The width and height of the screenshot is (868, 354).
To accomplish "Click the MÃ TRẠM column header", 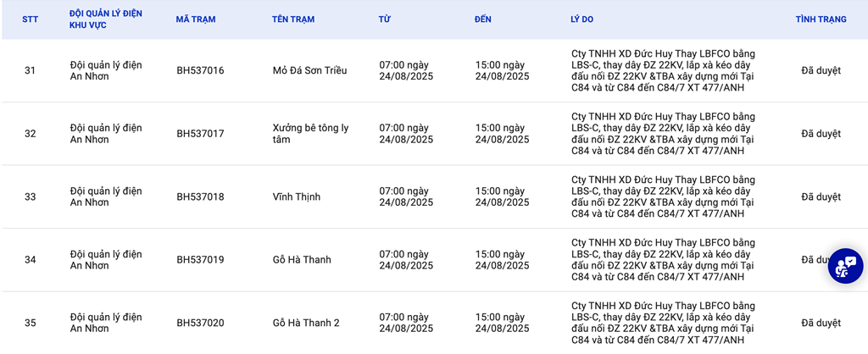I will (196, 19).
